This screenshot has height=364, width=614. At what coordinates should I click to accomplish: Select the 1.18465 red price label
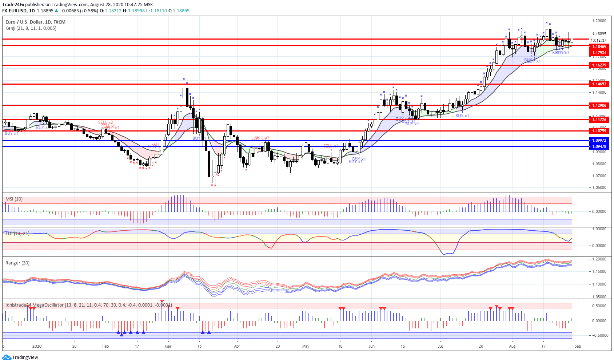click(599, 46)
